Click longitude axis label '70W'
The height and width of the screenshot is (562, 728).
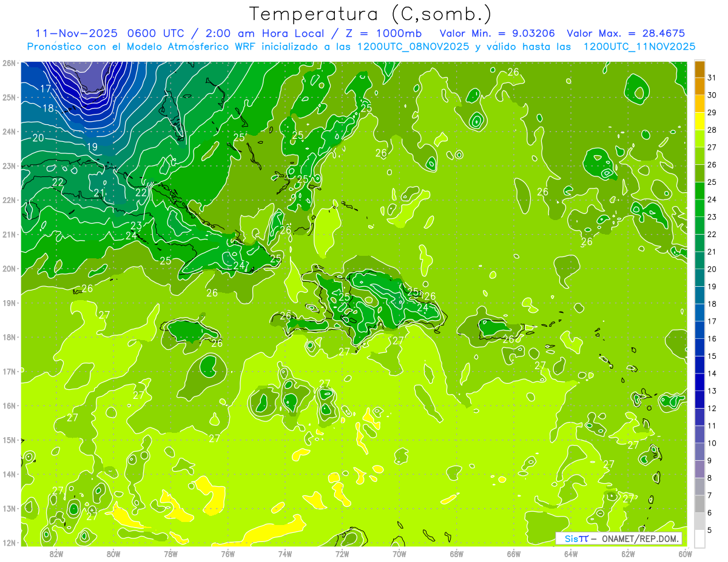(399, 554)
